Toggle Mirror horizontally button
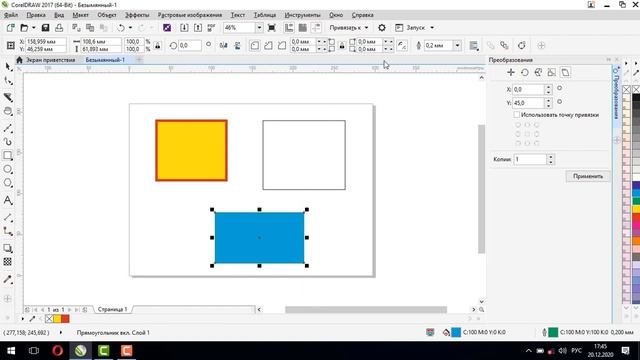640x360 pixels. 223,45
